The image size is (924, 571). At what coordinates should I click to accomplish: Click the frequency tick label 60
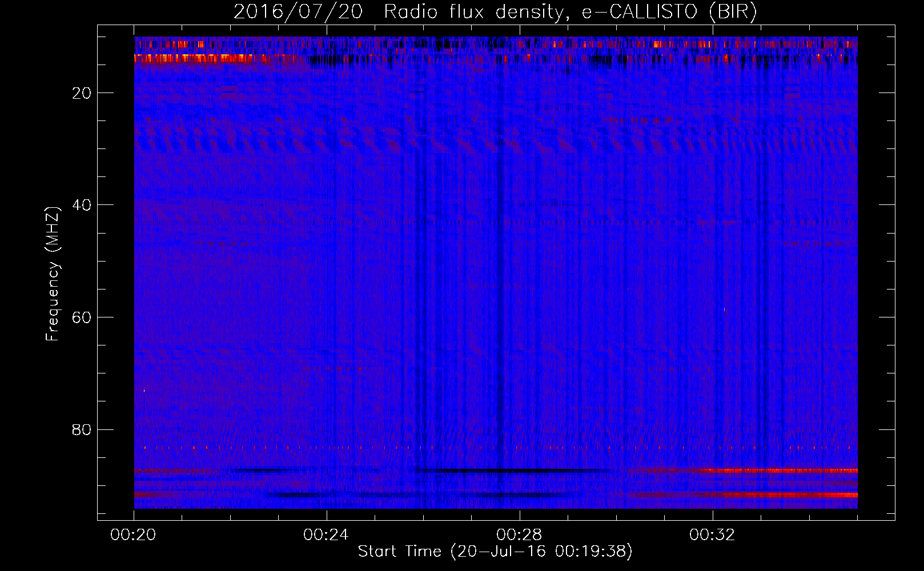[x=82, y=317]
